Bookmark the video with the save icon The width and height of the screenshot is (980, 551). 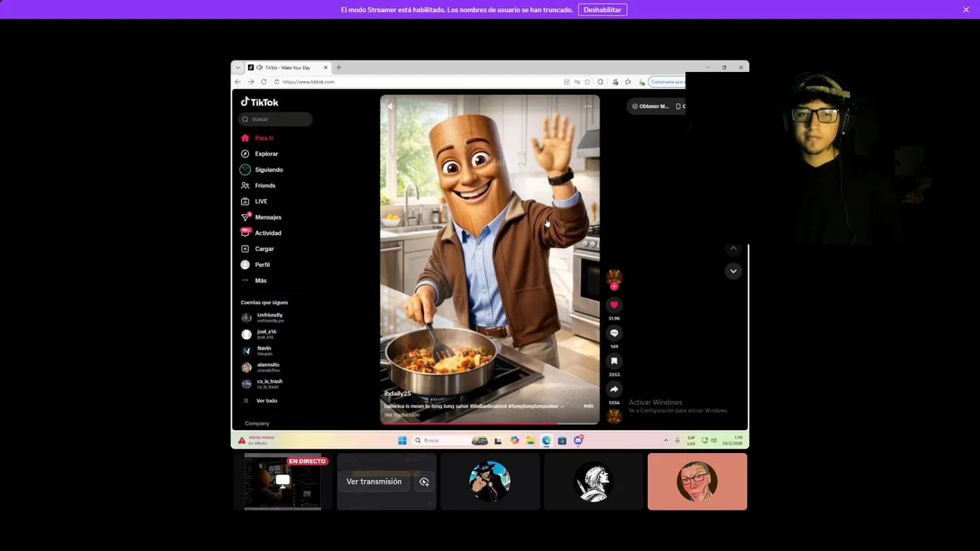click(614, 361)
